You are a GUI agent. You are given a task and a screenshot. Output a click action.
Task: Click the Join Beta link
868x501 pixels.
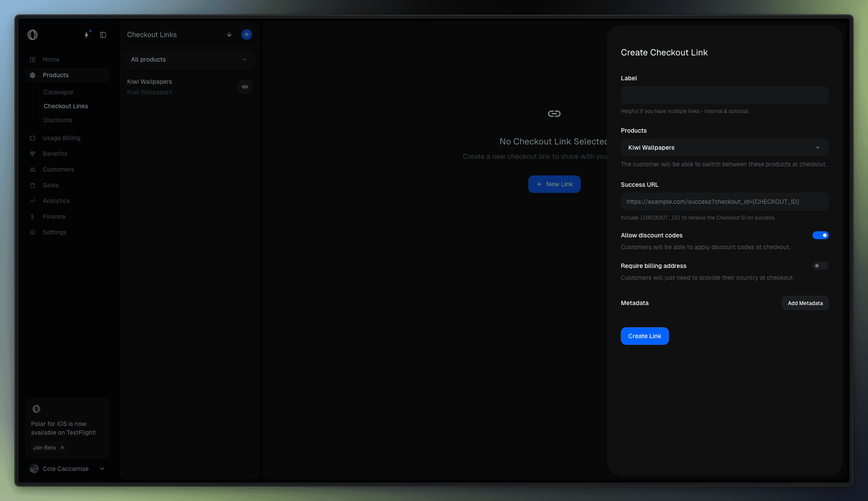coord(48,448)
